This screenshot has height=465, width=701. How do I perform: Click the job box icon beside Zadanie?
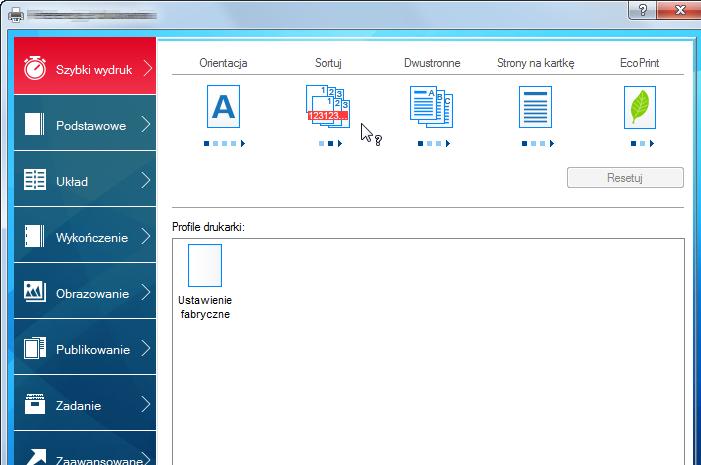(x=34, y=404)
